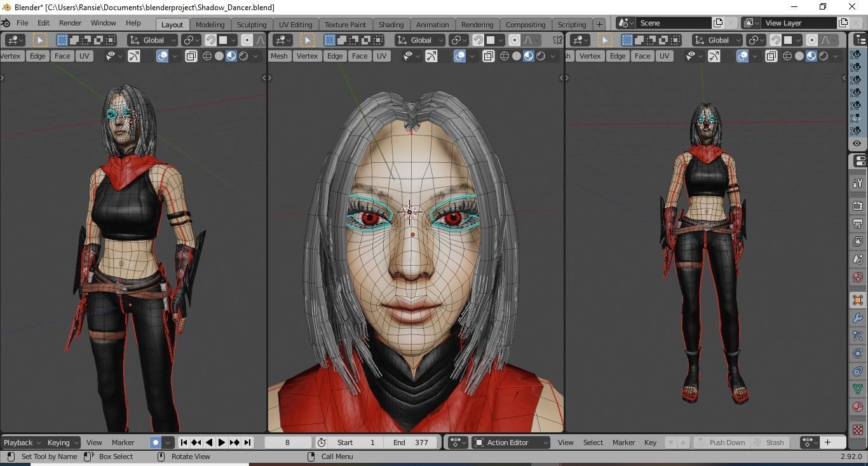Open the File menu
Viewport: 868px width, 466px height.
click(x=22, y=23)
